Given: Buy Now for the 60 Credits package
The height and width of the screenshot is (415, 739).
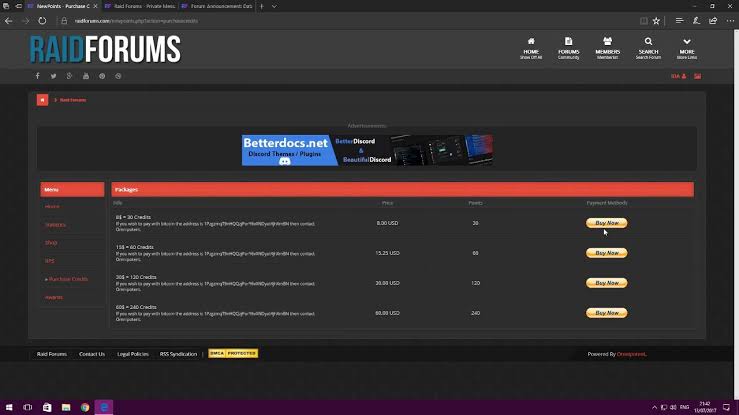Looking at the screenshot, I should (x=607, y=253).
